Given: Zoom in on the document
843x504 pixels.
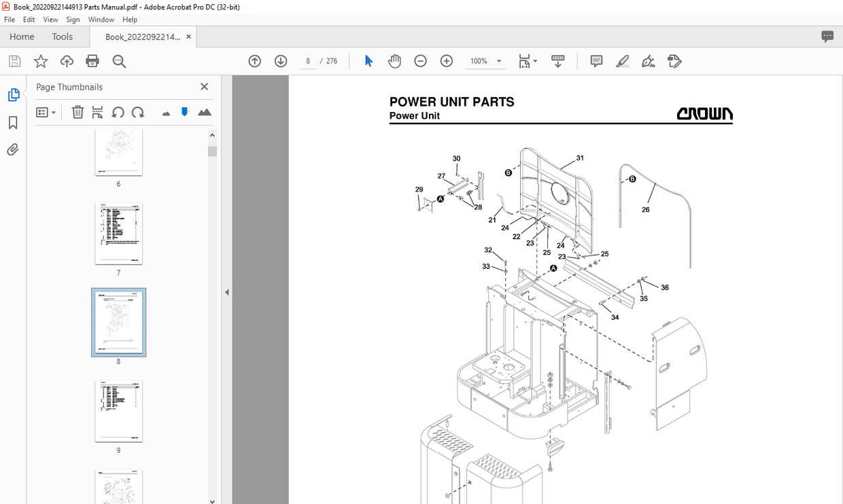Looking at the screenshot, I should (x=447, y=60).
